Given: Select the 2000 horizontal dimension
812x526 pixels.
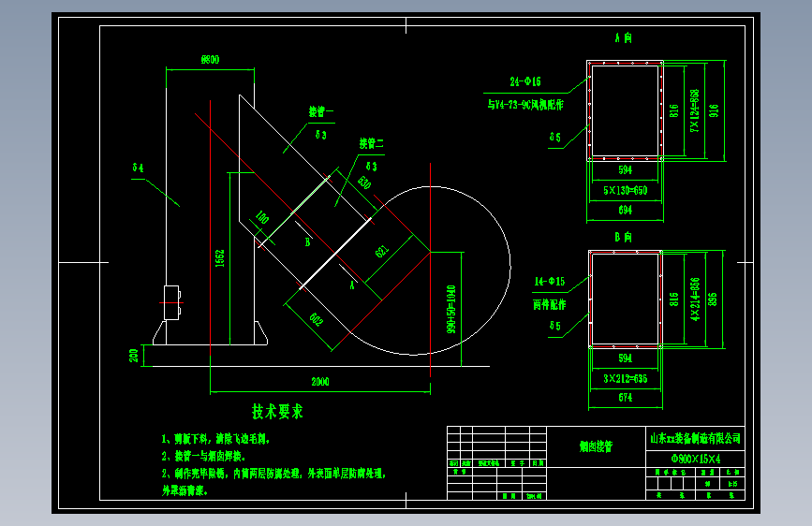Looking at the screenshot, I should tap(320, 382).
